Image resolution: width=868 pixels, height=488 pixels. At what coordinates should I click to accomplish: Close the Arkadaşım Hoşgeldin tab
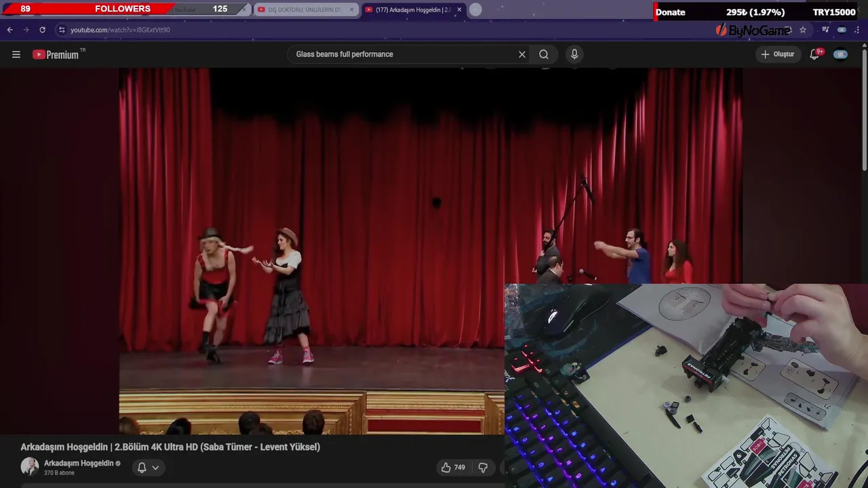pos(459,9)
